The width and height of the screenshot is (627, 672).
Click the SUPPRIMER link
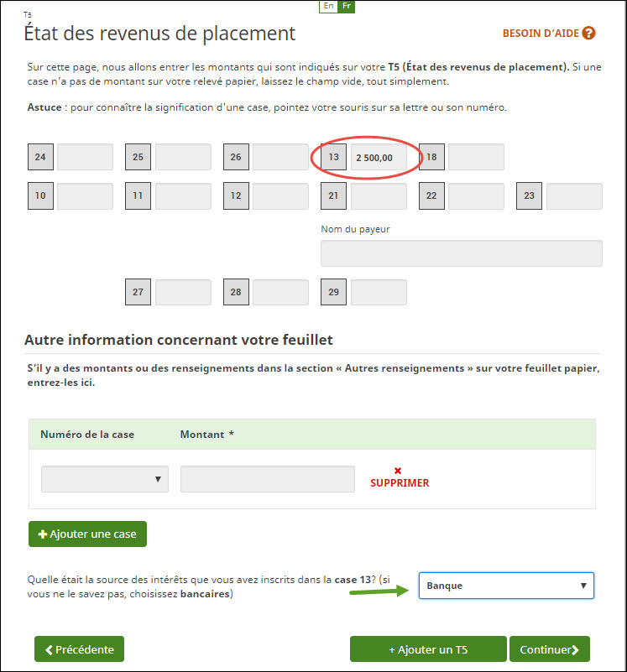click(x=400, y=483)
